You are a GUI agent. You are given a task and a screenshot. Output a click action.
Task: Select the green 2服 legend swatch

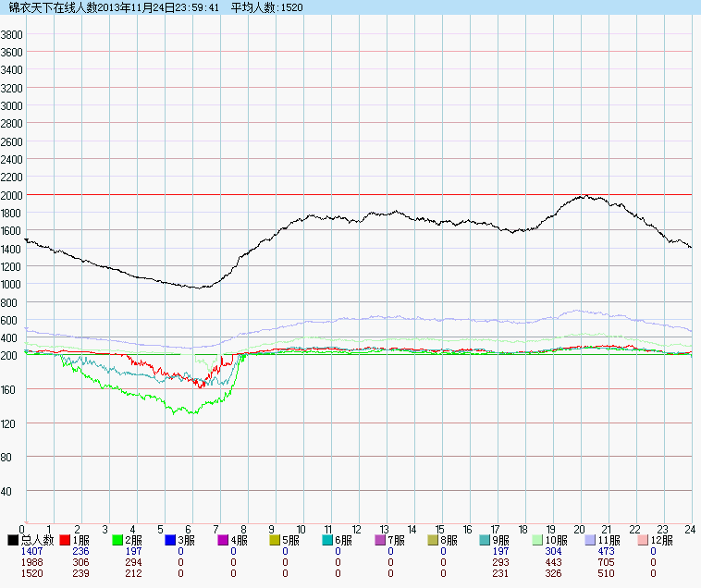click(x=118, y=540)
